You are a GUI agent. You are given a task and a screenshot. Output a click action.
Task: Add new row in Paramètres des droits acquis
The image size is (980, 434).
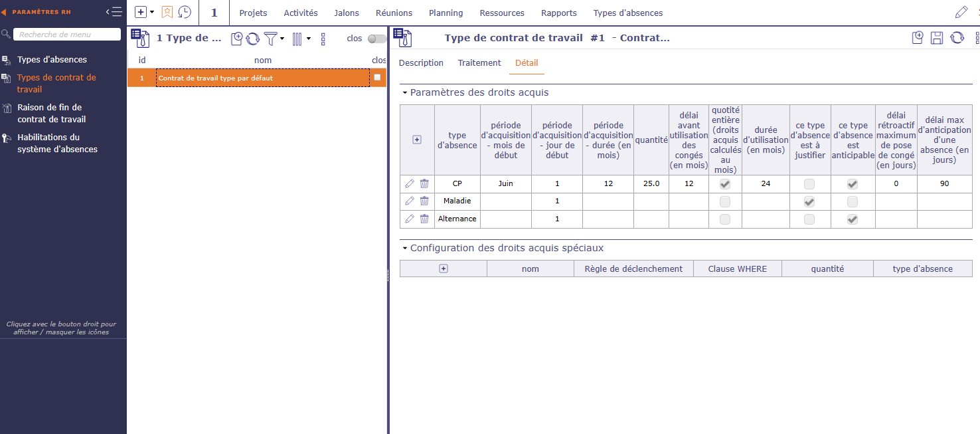(417, 140)
